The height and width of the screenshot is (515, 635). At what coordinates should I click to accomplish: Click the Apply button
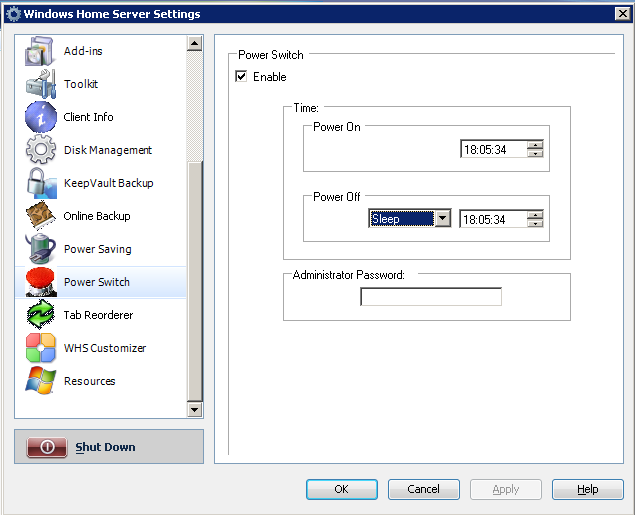point(506,489)
